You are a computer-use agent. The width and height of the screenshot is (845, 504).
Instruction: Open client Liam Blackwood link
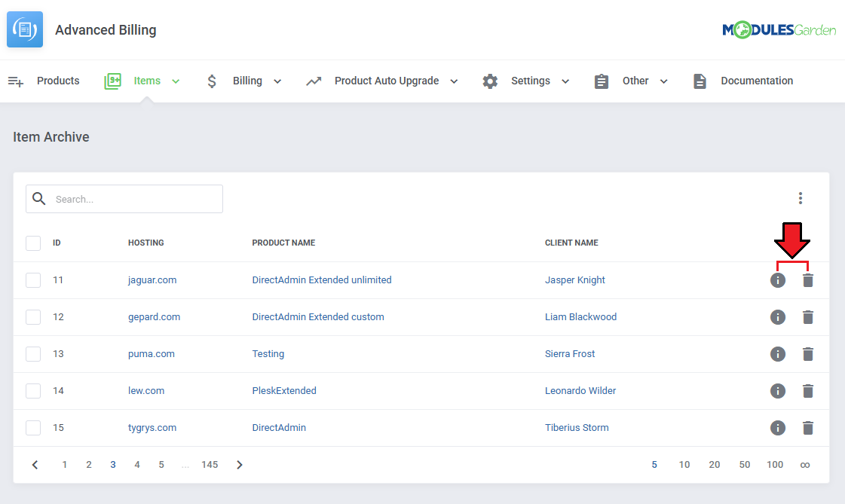(580, 316)
